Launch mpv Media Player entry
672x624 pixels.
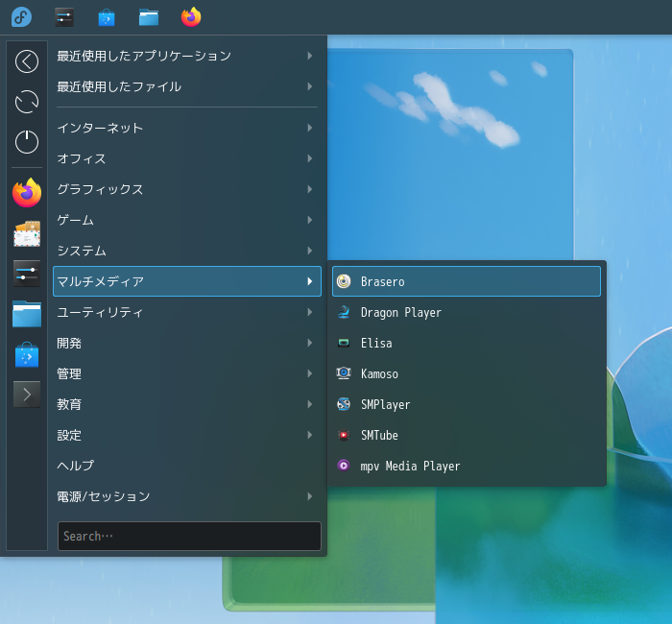(467, 466)
